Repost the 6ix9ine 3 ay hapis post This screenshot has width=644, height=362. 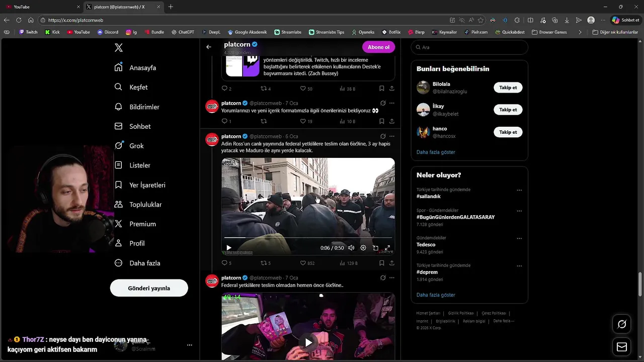coord(265,263)
